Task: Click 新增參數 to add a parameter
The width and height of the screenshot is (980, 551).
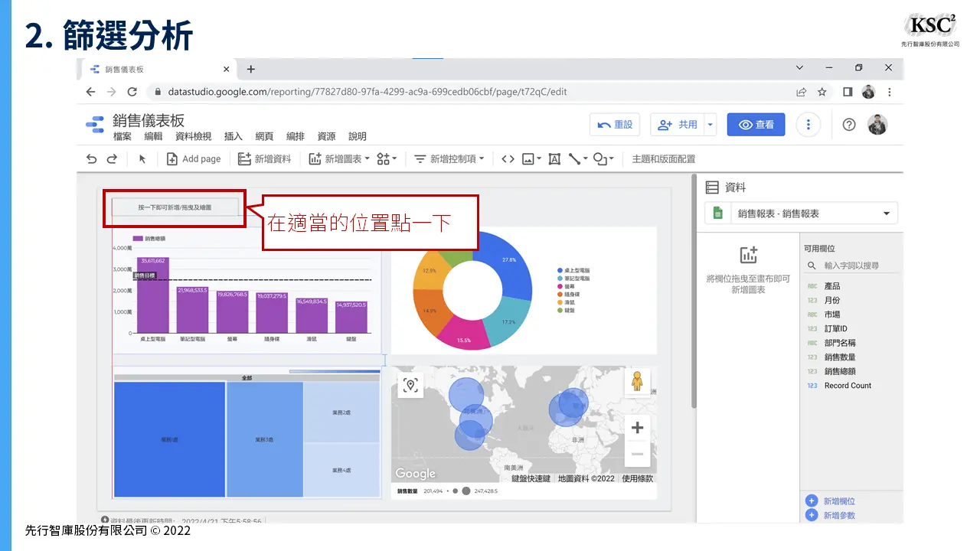Action: (831, 515)
